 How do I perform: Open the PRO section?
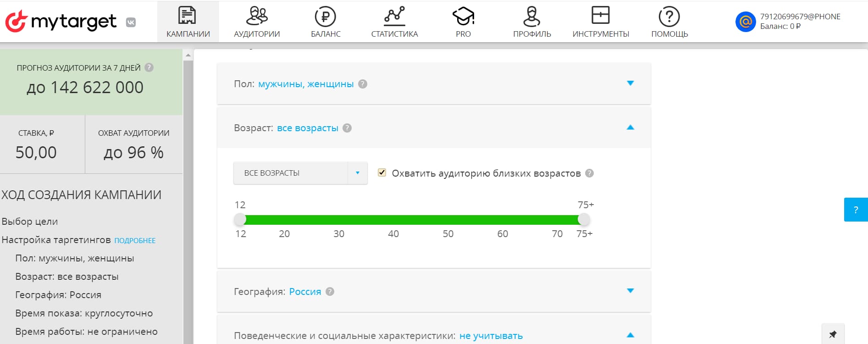coord(463,22)
